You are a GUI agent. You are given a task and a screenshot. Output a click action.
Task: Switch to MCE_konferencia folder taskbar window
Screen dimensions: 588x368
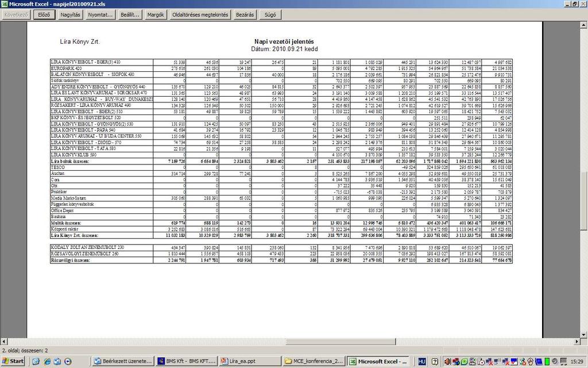click(314, 361)
